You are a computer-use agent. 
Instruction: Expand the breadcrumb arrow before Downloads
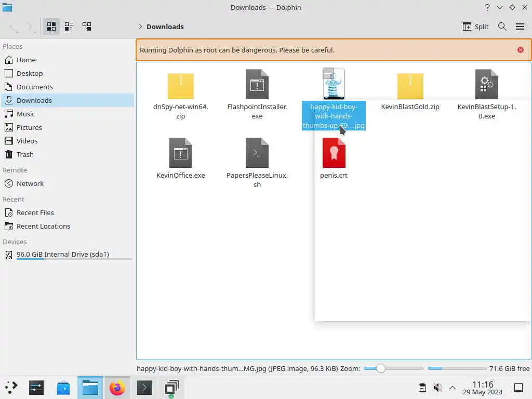point(140,26)
